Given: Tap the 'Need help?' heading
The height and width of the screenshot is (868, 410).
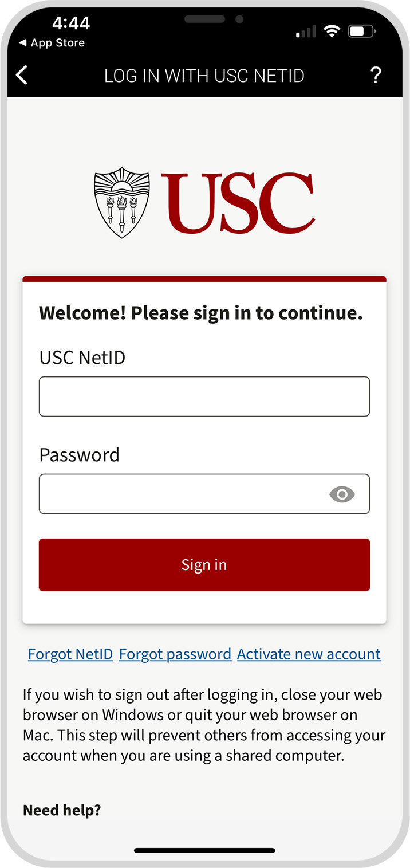Looking at the screenshot, I should coord(62,810).
